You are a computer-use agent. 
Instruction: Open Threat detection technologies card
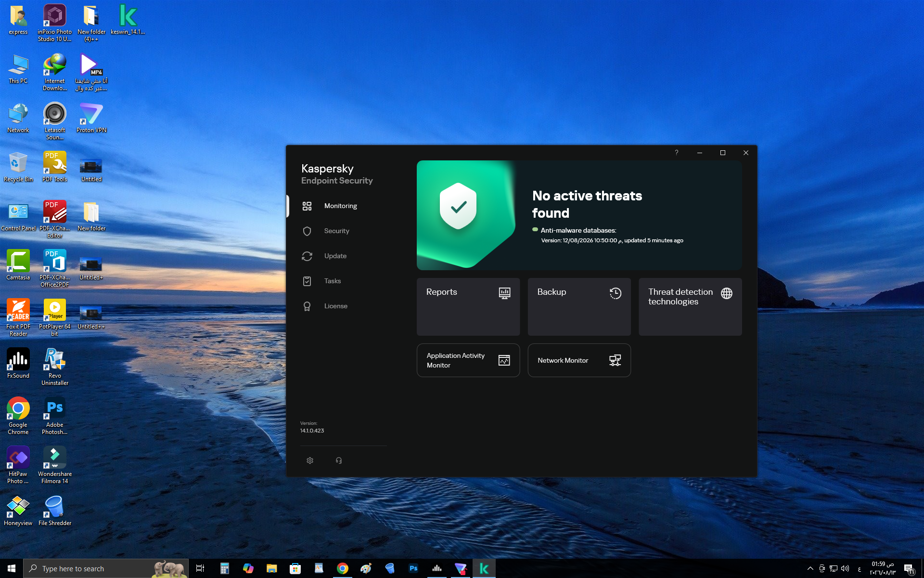(x=690, y=307)
